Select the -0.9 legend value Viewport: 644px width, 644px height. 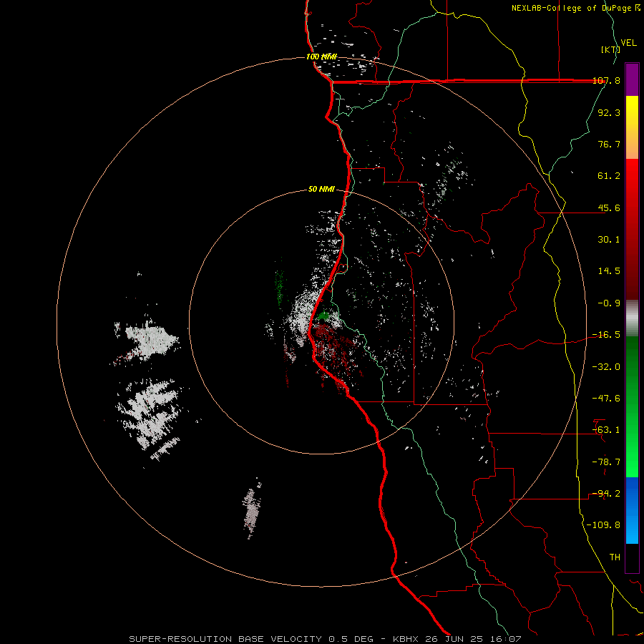(609, 303)
